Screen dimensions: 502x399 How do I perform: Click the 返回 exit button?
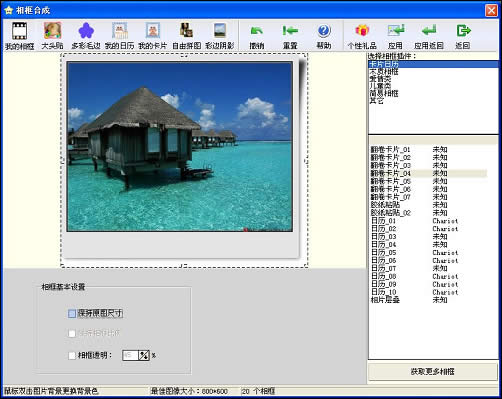pos(463,31)
